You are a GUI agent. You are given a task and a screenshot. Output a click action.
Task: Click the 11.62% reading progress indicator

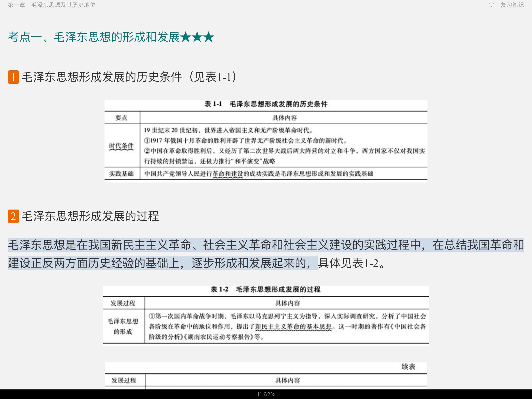pyautogui.click(x=266, y=394)
